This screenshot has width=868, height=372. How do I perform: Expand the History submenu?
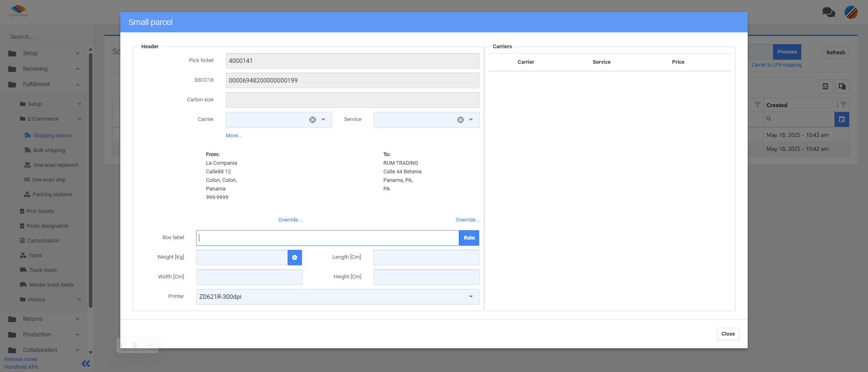point(51,300)
